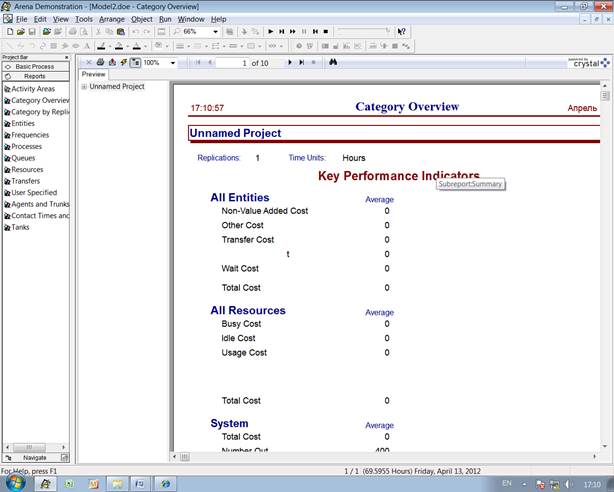Export the report with the export icon
This screenshot has height=492, width=614.
point(112,62)
